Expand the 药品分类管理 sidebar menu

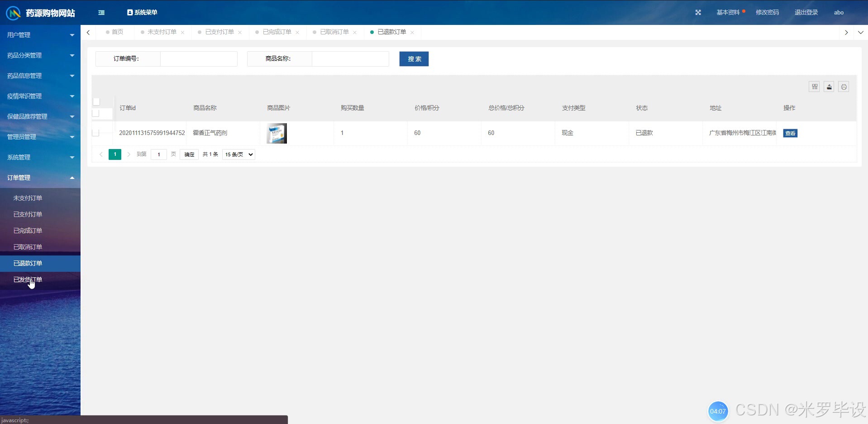[40, 55]
